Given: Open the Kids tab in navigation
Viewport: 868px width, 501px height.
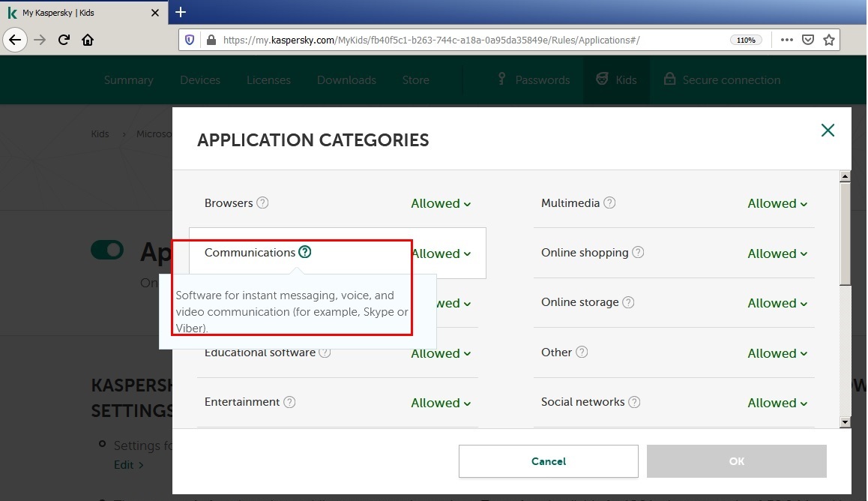Looking at the screenshot, I should (616, 80).
